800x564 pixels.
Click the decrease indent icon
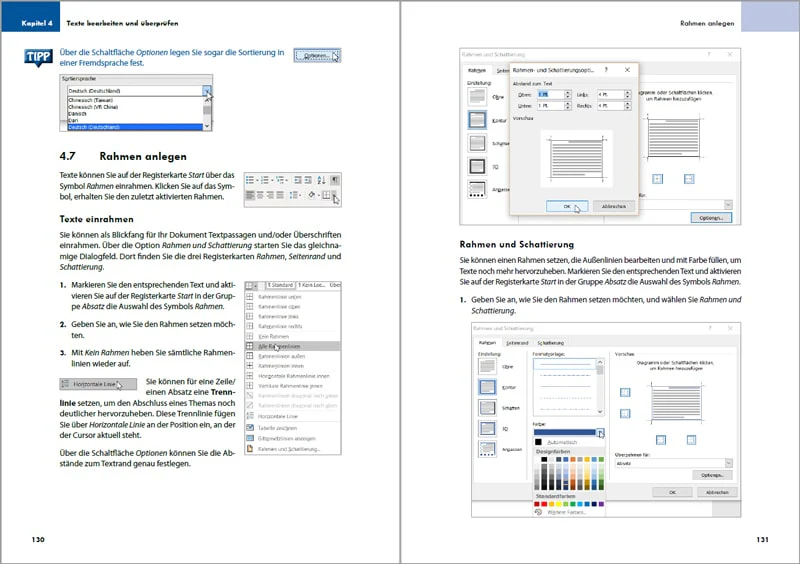tap(297, 180)
